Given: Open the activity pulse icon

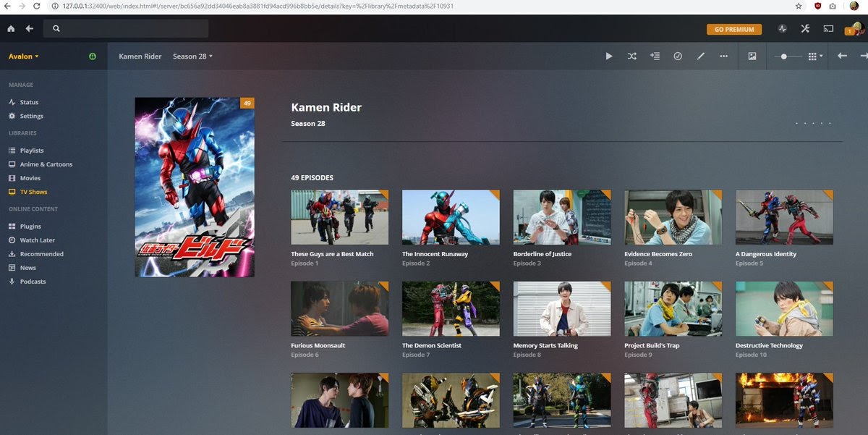Looking at the screenshot, I should (x=782, y=29).
